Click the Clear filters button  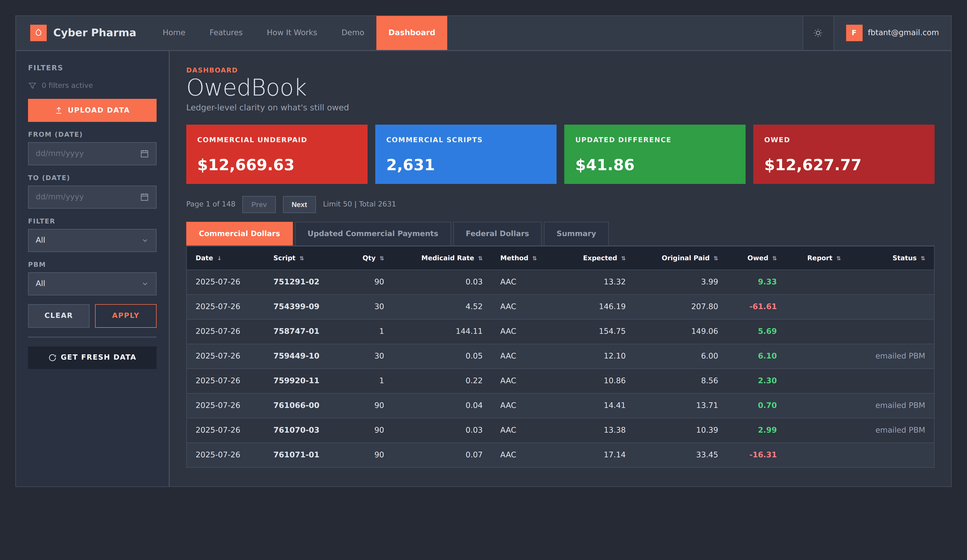pos(59,316)
